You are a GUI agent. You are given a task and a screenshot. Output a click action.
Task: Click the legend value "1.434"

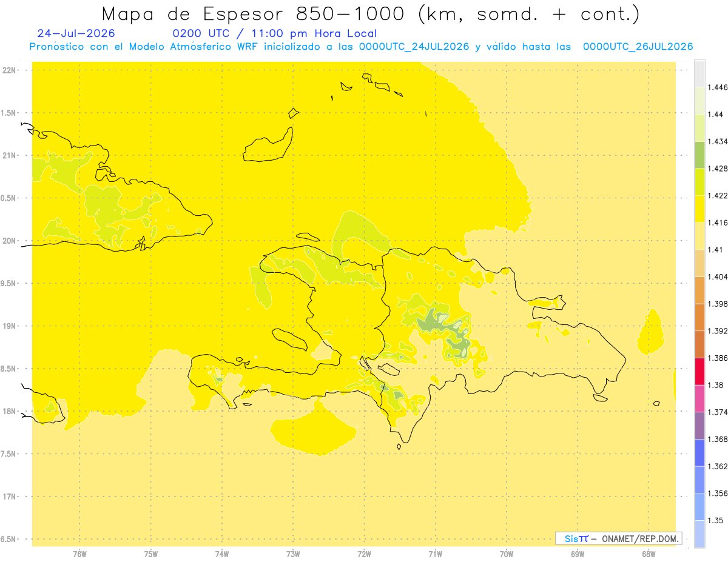click(x=719, y=141)
